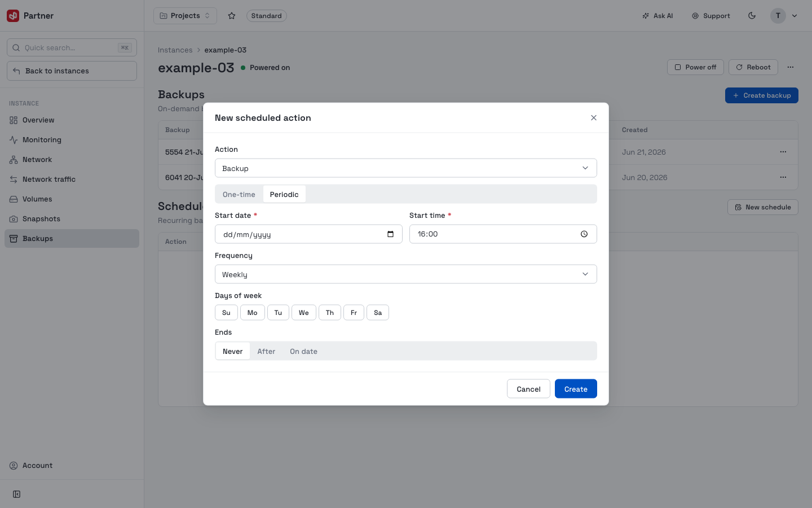Viewport: 812px width, 508px height.
Task: Go to Overview in sidebar
Action: pyautogui.click(x=72, y=120)
